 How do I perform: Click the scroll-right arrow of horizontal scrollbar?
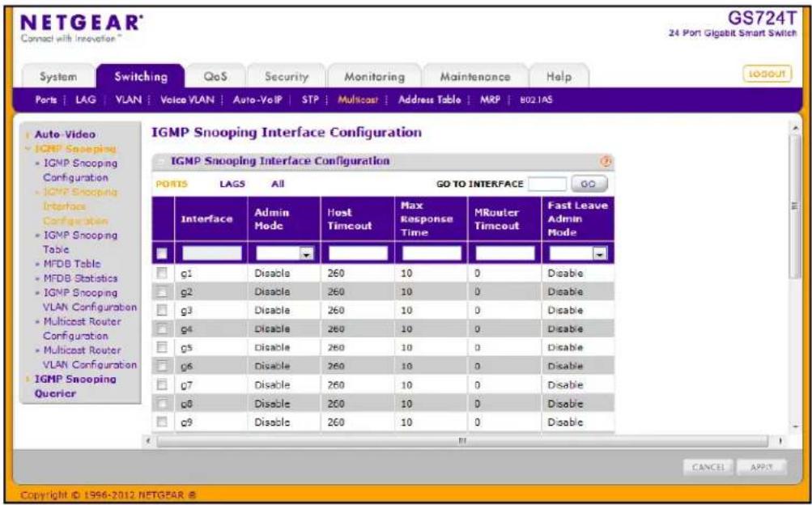pos(781,441)
